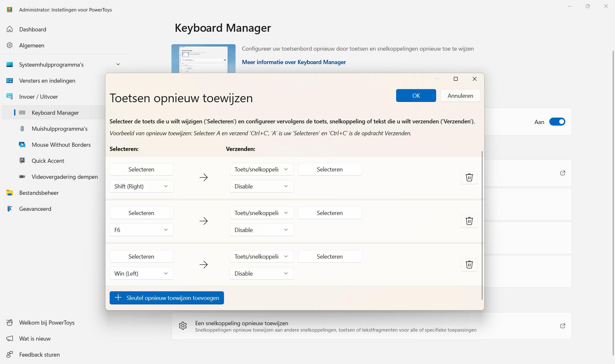Click the Feedback sturen icon
The width and height of the screenshot is (615, 364).
coord(10,355)
